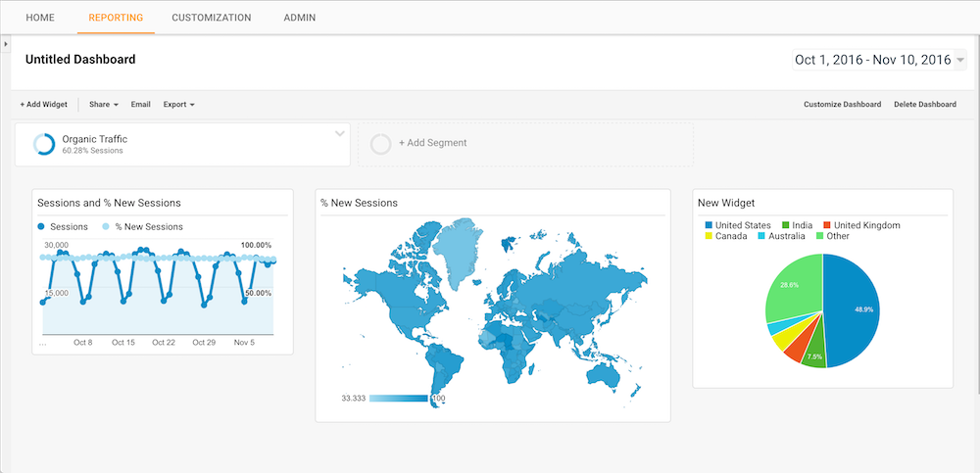Expand the left sidebar arrow
The width and height of the screenshot is (980, 473).
tap(6, 45)
